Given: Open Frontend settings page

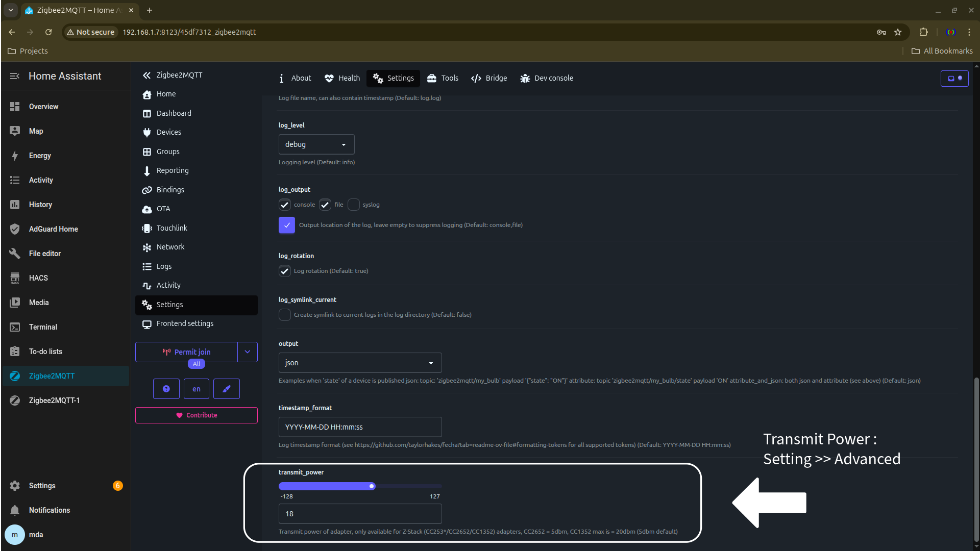Looking at the screenshot, I should (x=196, y=323).
